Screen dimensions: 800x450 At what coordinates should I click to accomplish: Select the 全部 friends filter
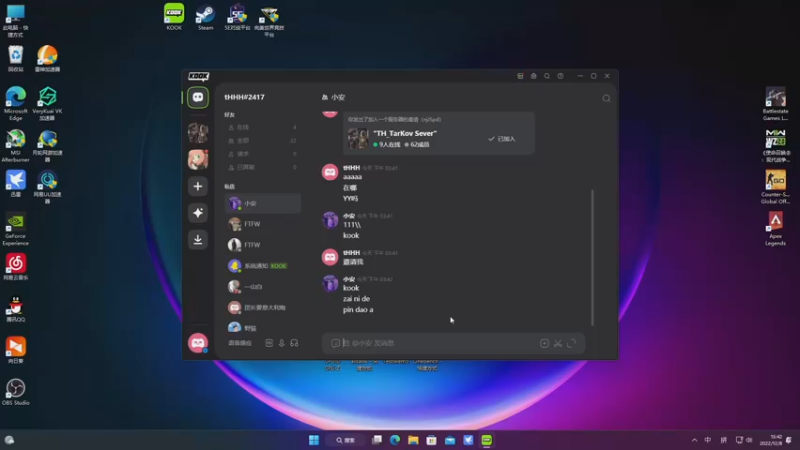[263, 140]
